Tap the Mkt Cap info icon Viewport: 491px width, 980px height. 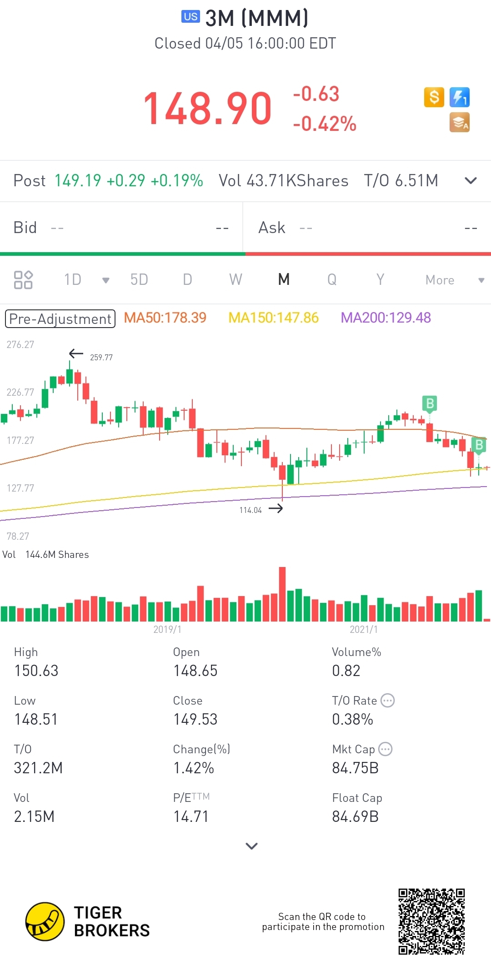point(385,749)
